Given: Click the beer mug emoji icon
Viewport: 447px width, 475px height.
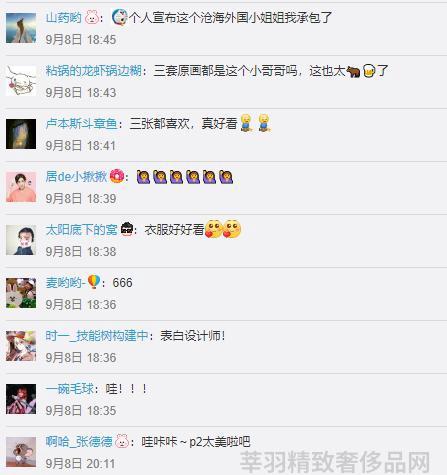Looking at the screenshot, I should [369, 71].
